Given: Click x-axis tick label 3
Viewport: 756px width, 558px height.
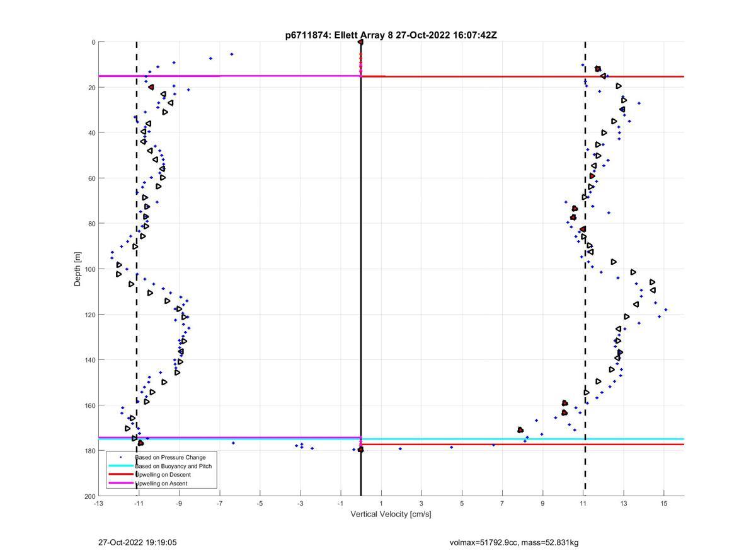Looking at the screenshot, I should click(x=421, y=503).
